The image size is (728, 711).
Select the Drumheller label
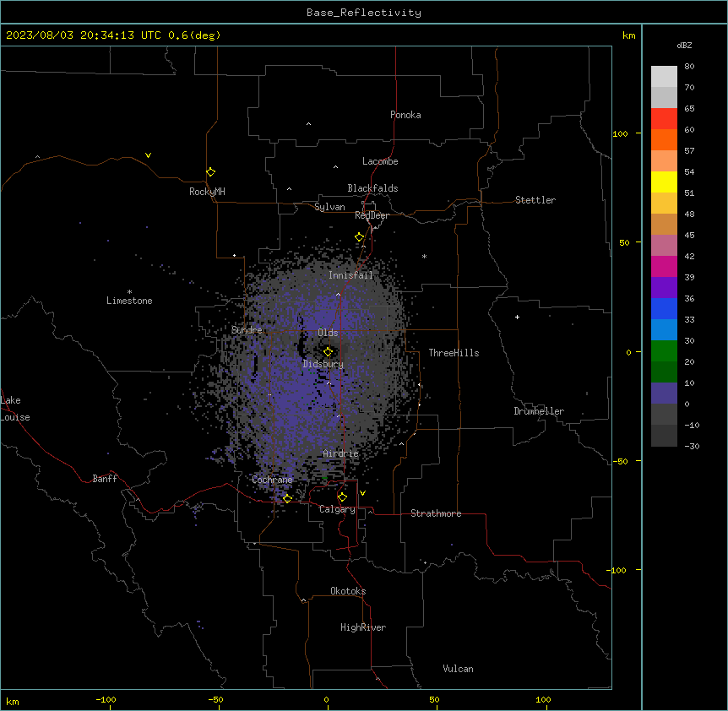click(x=539, y=411)
